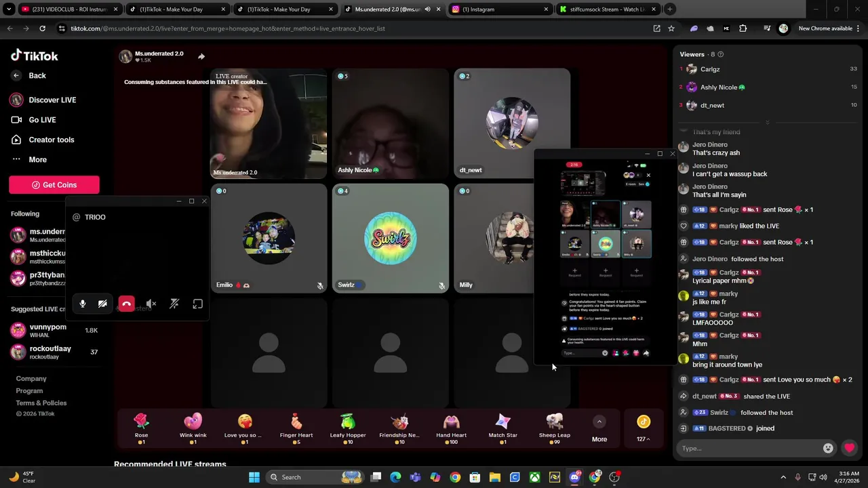
Task: Toggle microphone in the TRIOO call window
Action: tap(83, 304)
